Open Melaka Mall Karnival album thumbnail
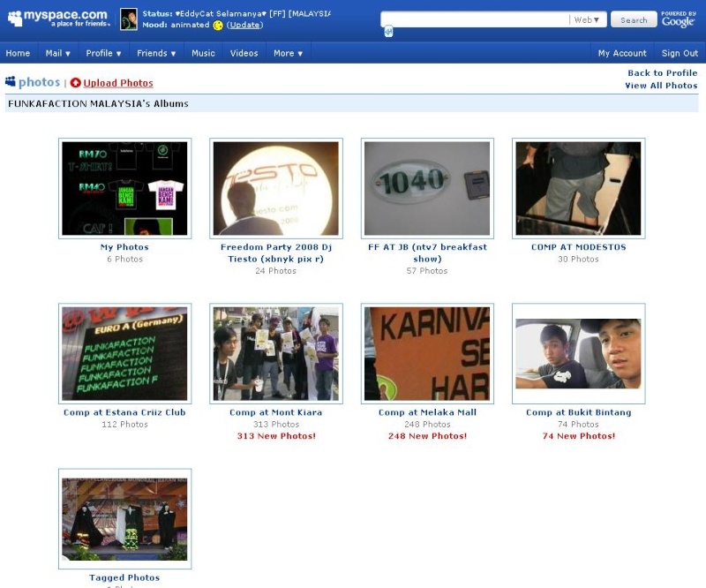 point(427,354)
